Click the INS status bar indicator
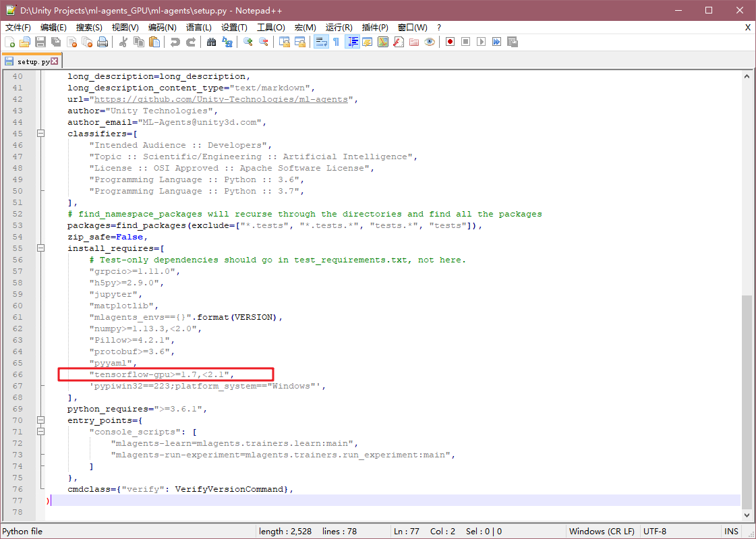The height and width of the screenshot is (539, 756). click(731, 532)
